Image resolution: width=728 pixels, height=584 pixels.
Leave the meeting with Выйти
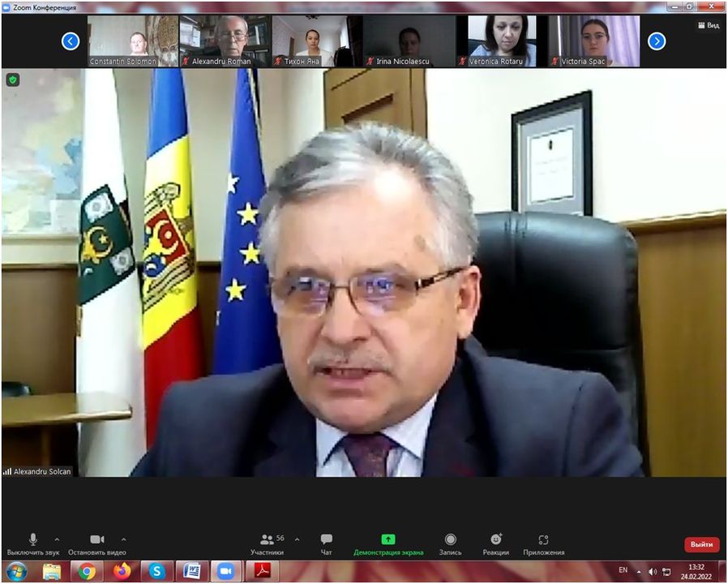pos(701,544)
